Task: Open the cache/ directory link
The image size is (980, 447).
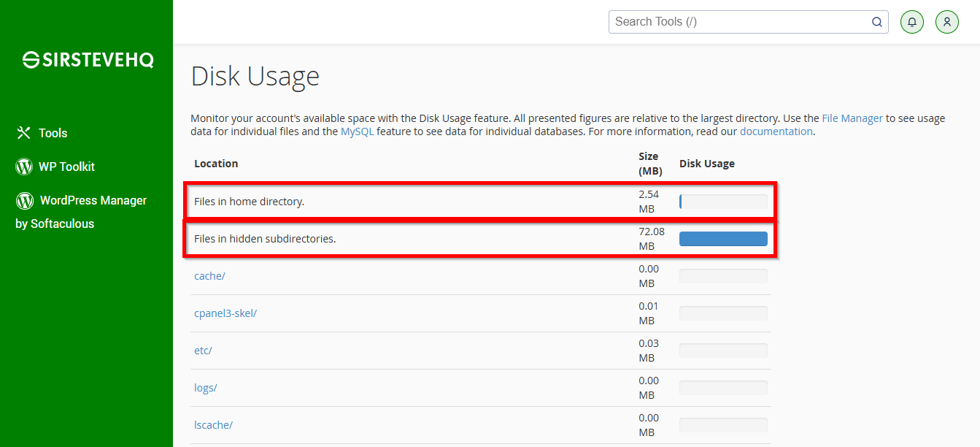Action: click(x=209, y=276)
